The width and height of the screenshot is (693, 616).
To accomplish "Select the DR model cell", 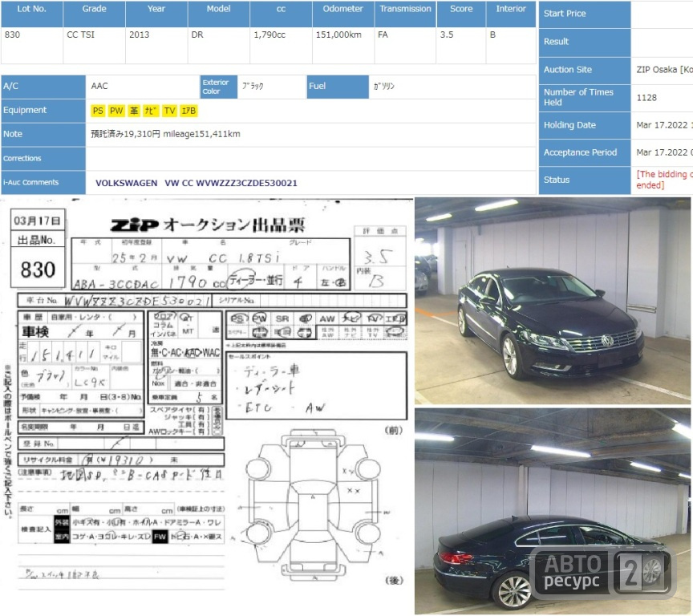I will [x=219, y=46].
